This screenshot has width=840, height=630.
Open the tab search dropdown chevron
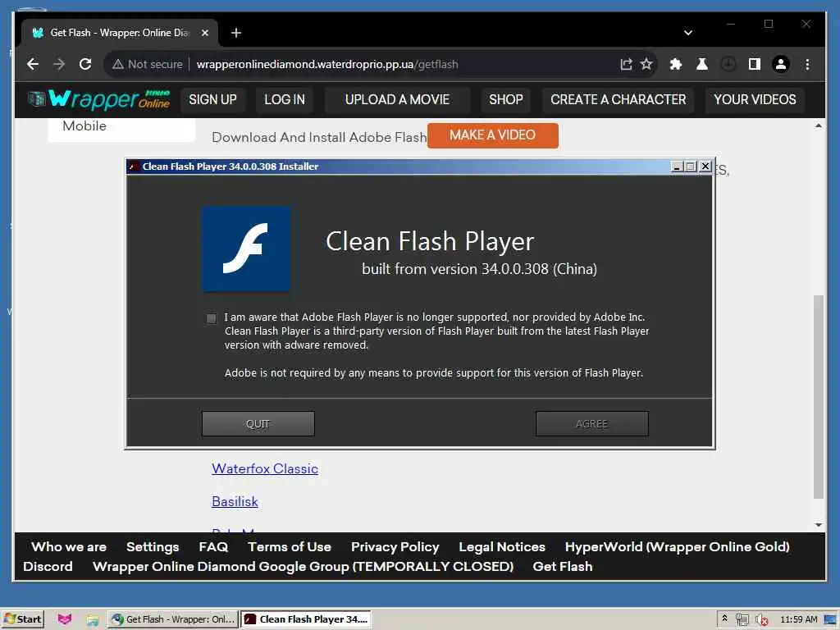coord(688,33)
